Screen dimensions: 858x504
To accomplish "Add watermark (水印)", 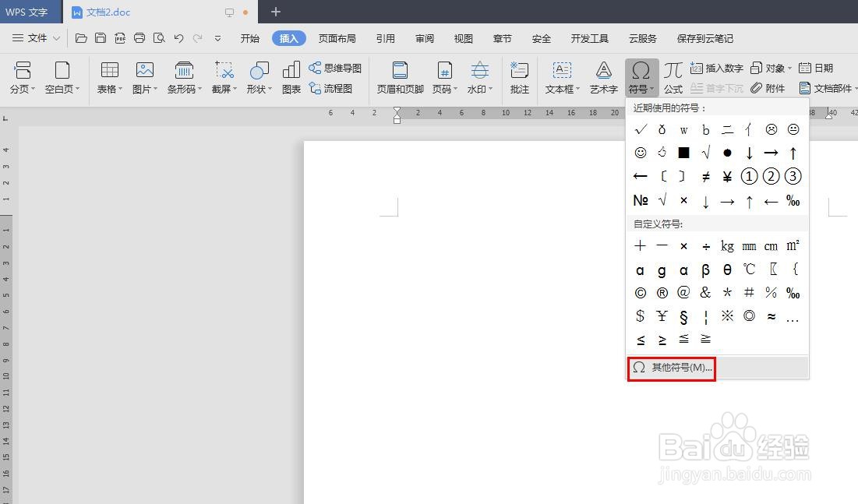I will coord(480,78).
